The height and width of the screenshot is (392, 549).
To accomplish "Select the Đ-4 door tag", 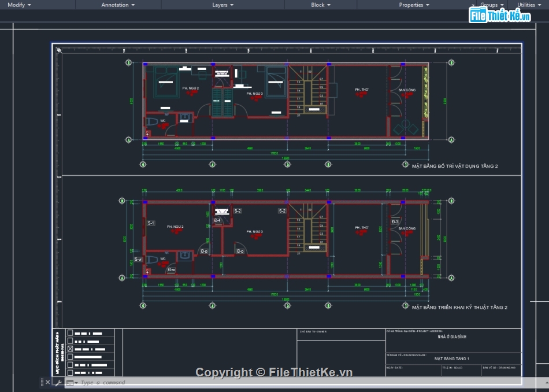I will [217, 220].
